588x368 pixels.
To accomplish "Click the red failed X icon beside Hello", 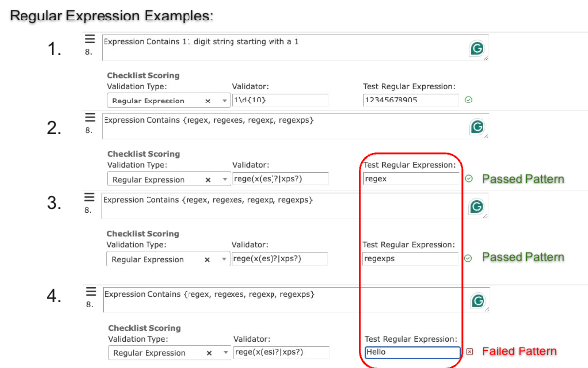I will (469, 351).
